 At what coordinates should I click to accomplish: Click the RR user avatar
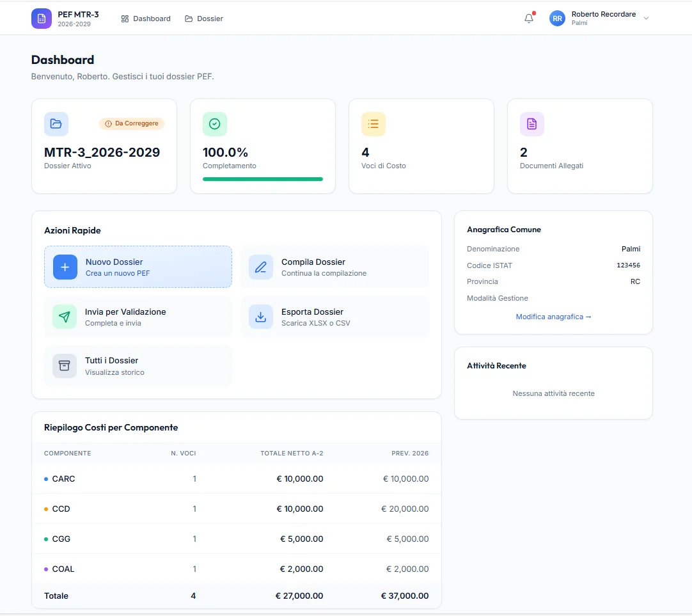(558, 19)
